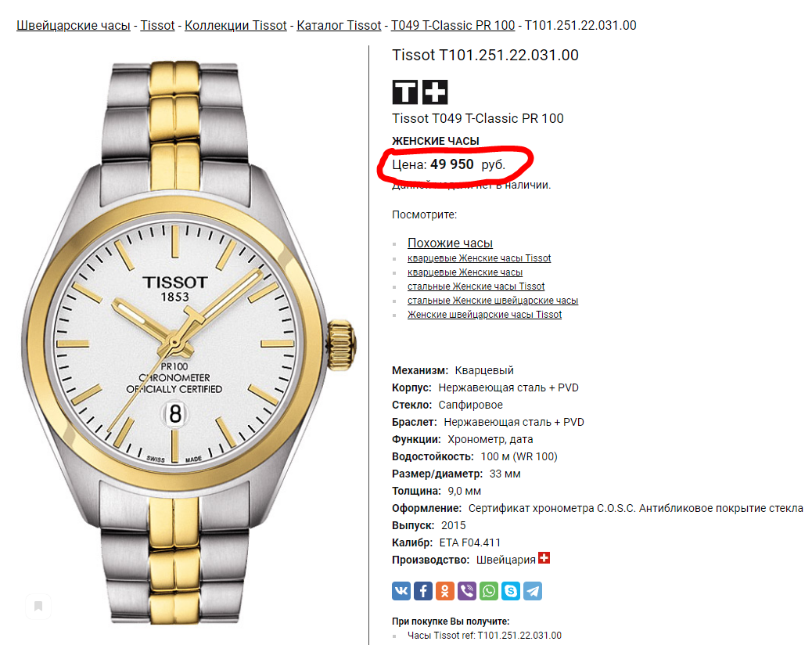Image resolution: width=812 pixels, height=645 pixels.
Task: Open кварцевые Женские часы Tissot link
Action: [479, 258]
